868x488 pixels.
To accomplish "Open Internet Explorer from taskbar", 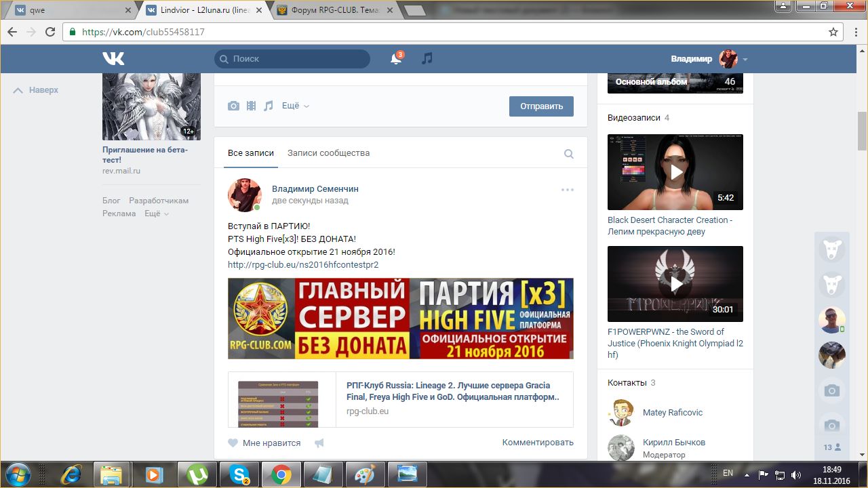I will point(71,474).
